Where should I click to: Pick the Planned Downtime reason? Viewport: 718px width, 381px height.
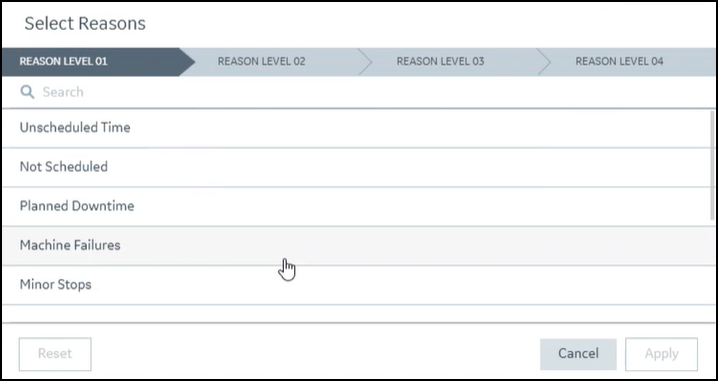click(355, 206)
